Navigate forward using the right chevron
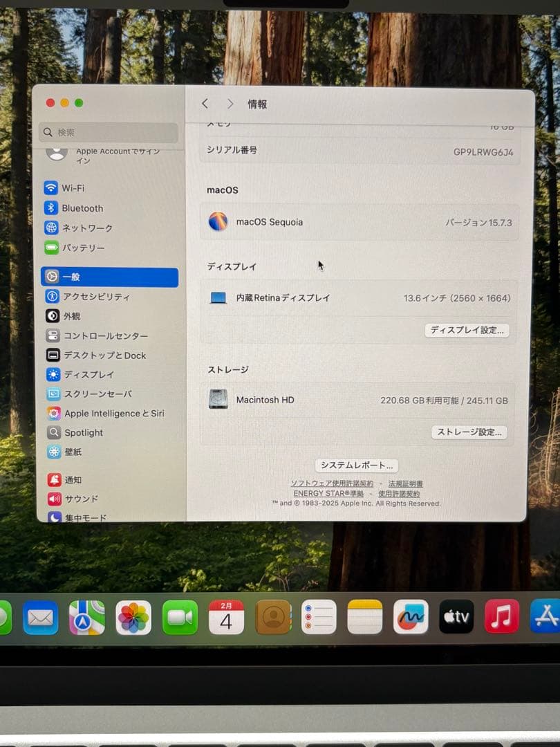The width and height of the screenshot is (560, 747). pyautogui.click(x=230, y=103)
